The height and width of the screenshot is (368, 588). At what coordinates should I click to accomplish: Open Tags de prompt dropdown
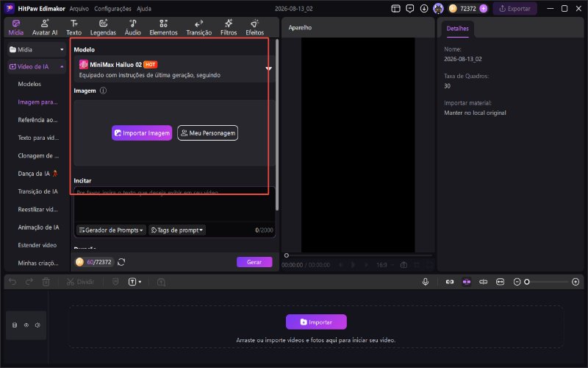177,230
